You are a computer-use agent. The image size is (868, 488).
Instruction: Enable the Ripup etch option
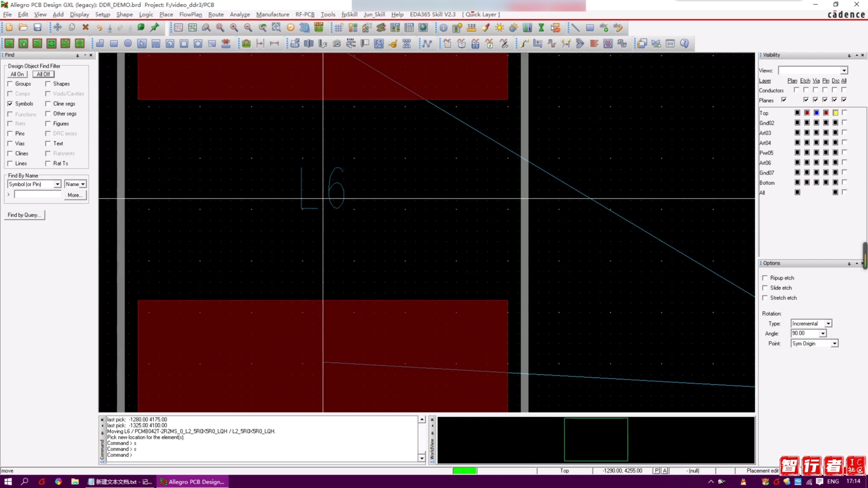click(x=765, y=278)
